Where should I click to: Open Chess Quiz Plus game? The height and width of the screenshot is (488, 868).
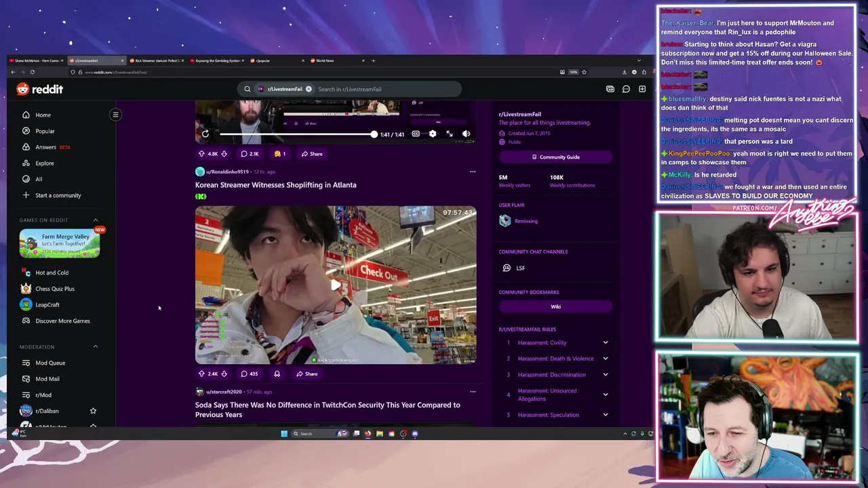(x=55, y=289)
